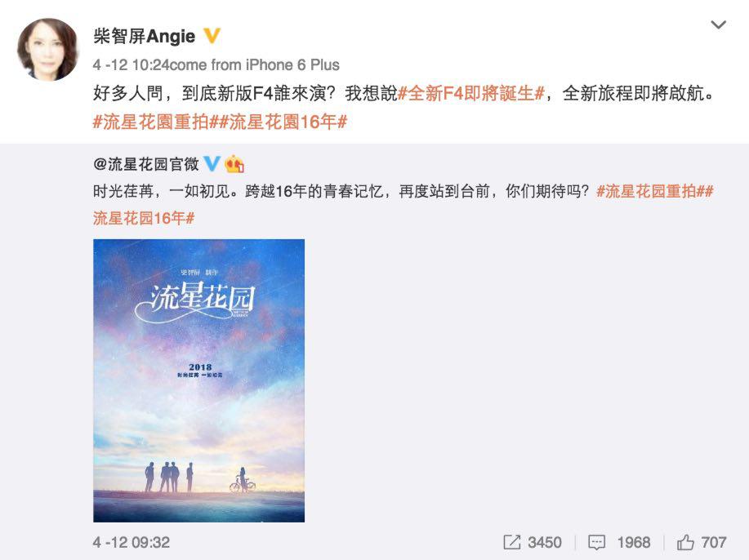Viewport: 749px width, 560px height.
Task: Open the 3450 reposts count
Action: (x=545, y=542)
